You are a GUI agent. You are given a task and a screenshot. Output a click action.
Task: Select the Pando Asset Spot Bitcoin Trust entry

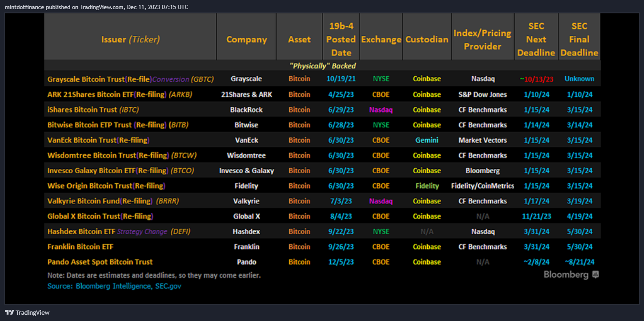(100, 262)
